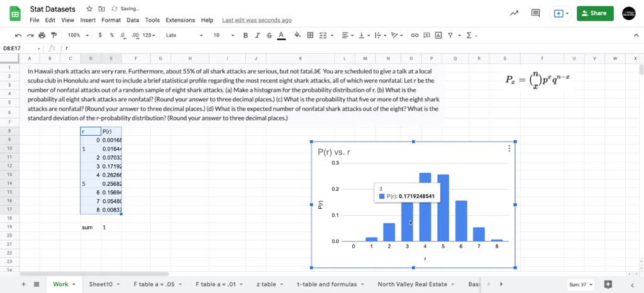
Task: Open the zoom 100% dropdown
Action: coord(77,35)
